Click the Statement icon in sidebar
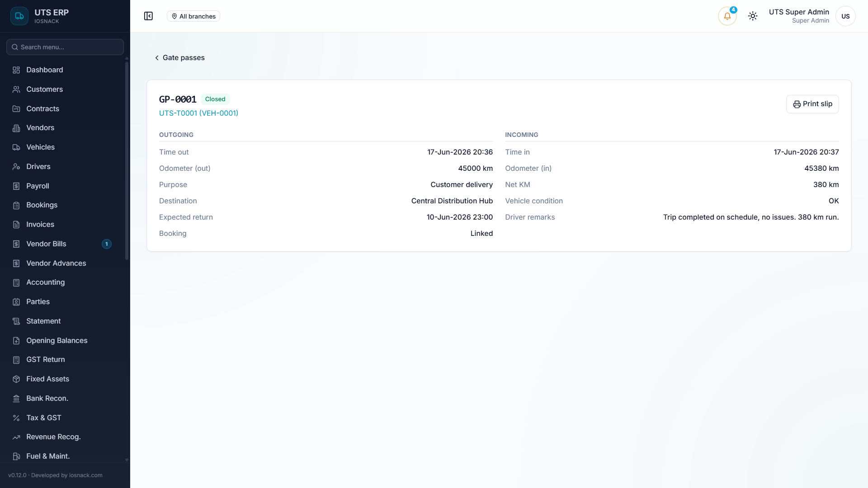The width and height of the screenshot is (868, 488). point(16,321)
